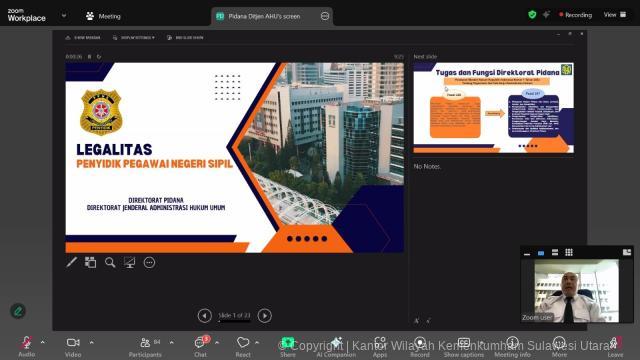This screenshot has height=360, width=640.
Task: Switch video panel to grid view
Action: (569, 253)
